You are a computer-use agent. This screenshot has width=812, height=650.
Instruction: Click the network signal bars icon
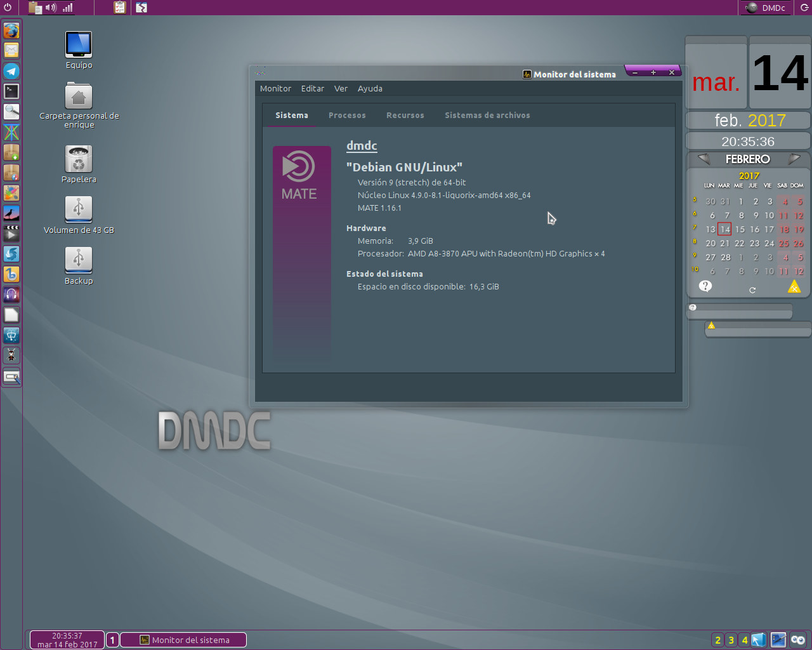coord(67,8)
